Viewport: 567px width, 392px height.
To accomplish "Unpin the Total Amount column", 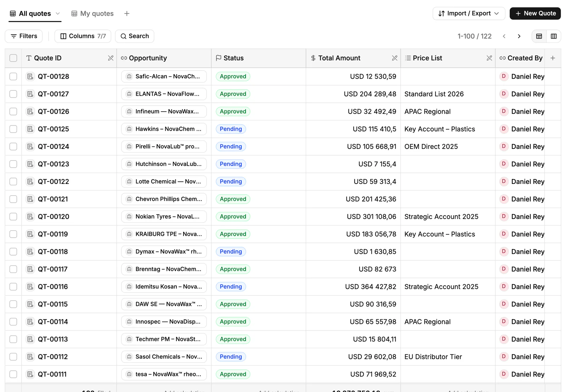I will (x=394, y=58).
